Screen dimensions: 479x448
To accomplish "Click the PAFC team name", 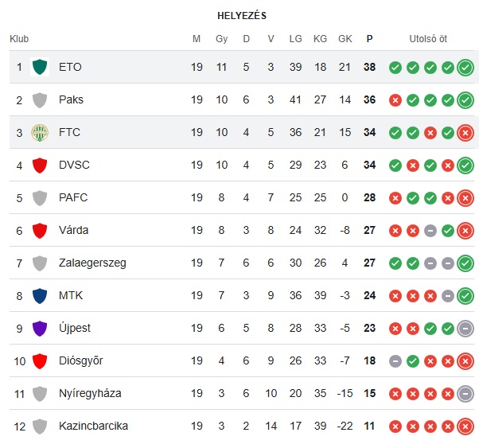I will coord(73,197).
